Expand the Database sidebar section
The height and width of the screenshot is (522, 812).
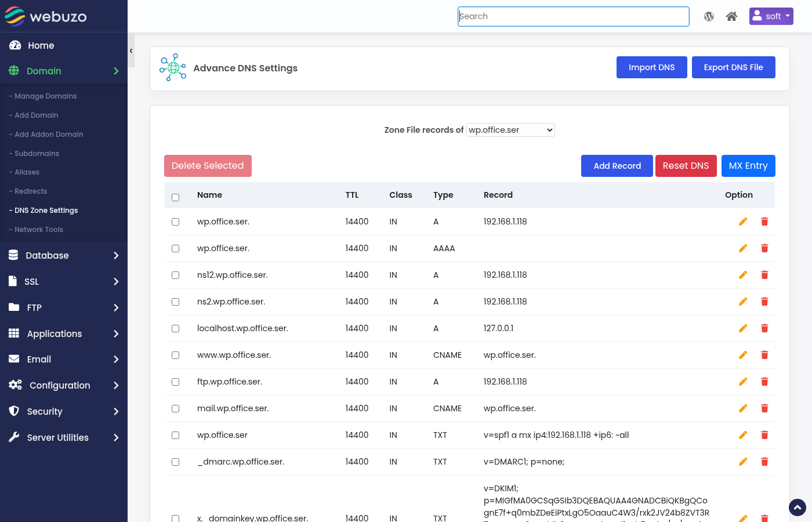point(64,255)
